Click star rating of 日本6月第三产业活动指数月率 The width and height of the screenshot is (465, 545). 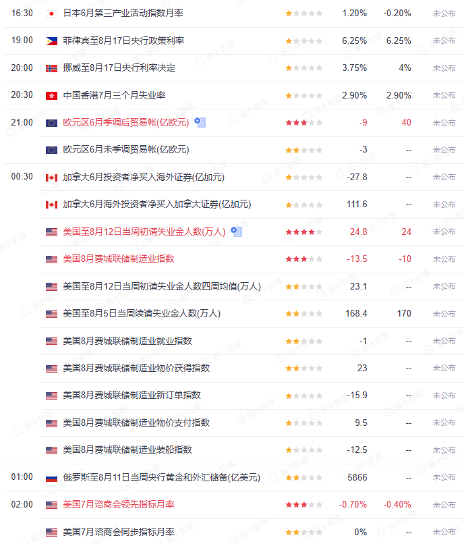tap(304, 14)
